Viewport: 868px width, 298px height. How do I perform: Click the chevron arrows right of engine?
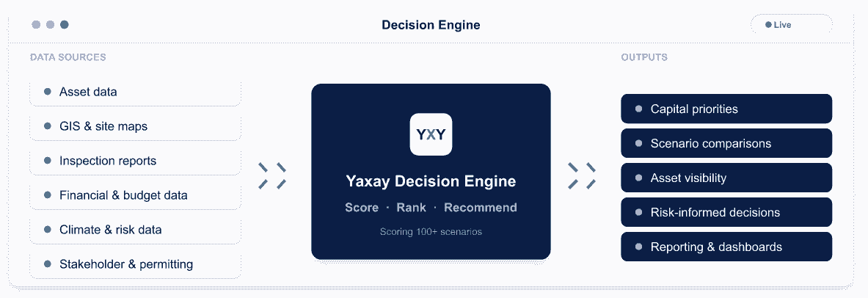coord(582,175)
